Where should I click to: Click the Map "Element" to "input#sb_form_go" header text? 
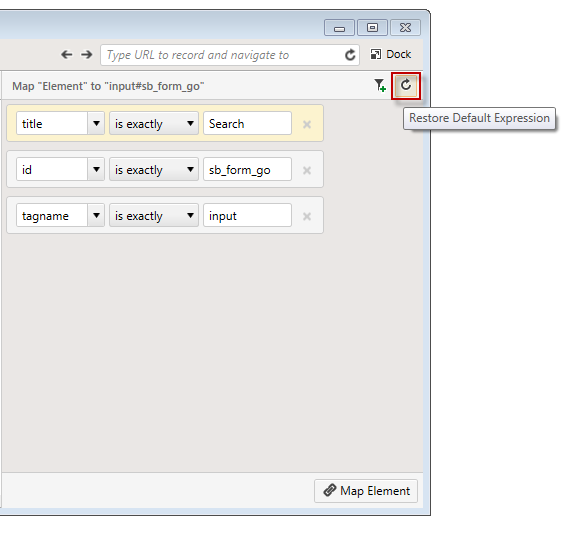tap(108, 86)
